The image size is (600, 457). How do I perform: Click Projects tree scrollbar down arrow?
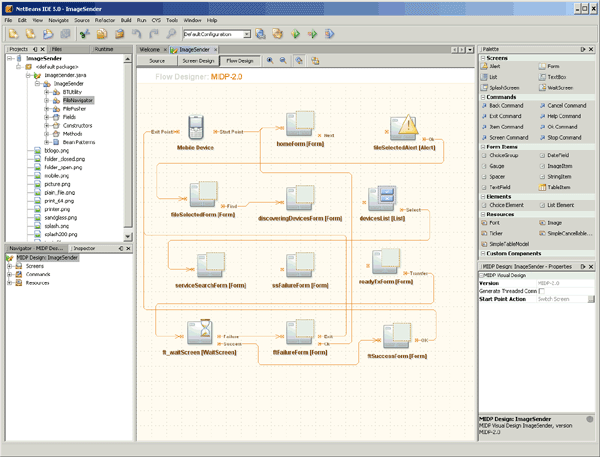[x=128, y=236]
